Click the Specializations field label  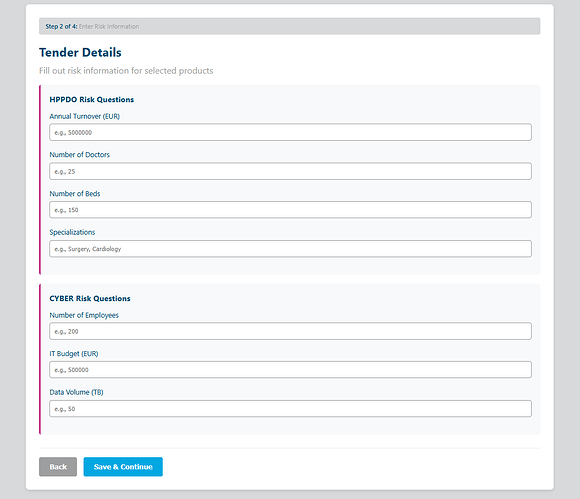pyautogui.click(x=72, y=232)
